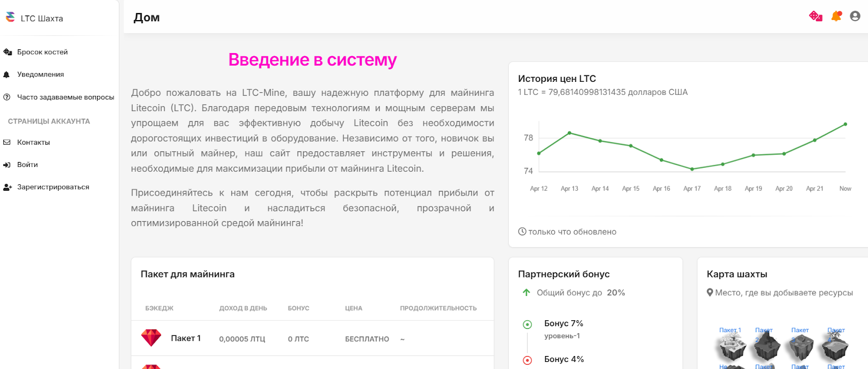The image size is (868, 369).
Task: Click the crater island thumbnail for Пакет 3
Action: [801, 348]
